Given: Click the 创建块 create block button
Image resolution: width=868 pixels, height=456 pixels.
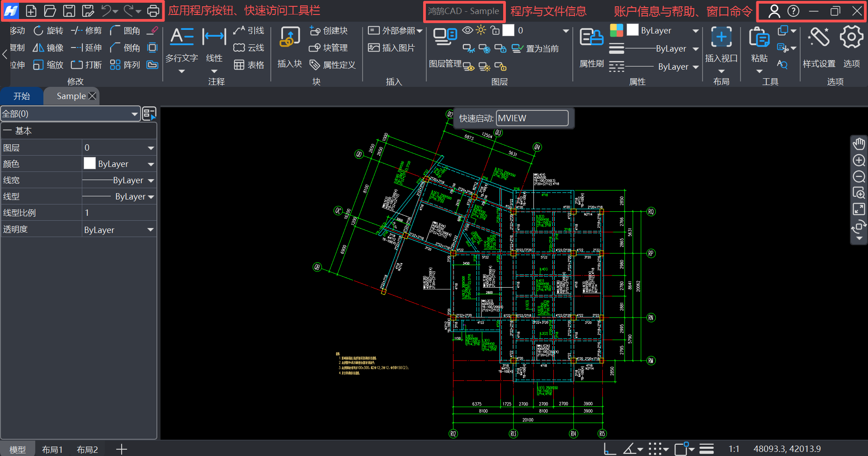Looking at the screenshot, I should pos(329,30).
